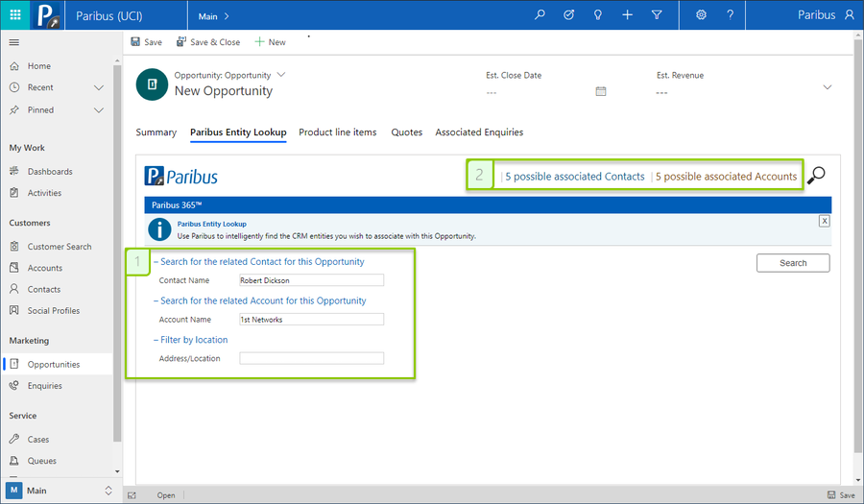
Task: Open the Paribus user profile icon
Action: 850,14
